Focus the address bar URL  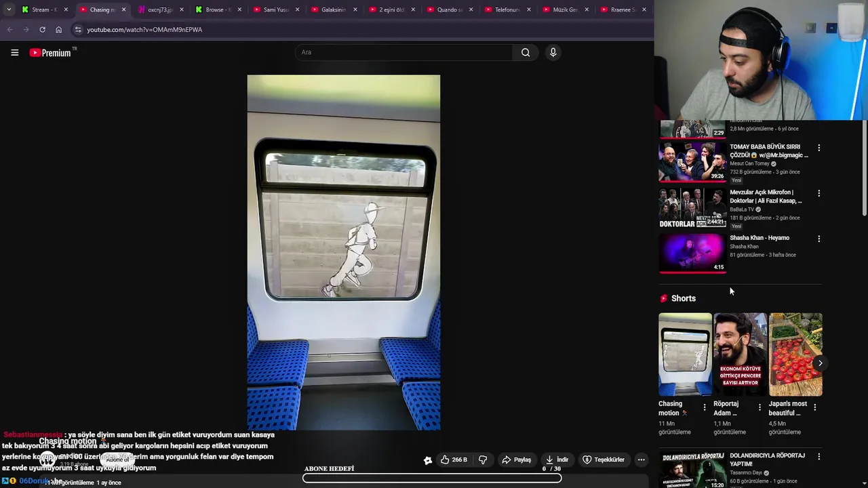[144, 30]
